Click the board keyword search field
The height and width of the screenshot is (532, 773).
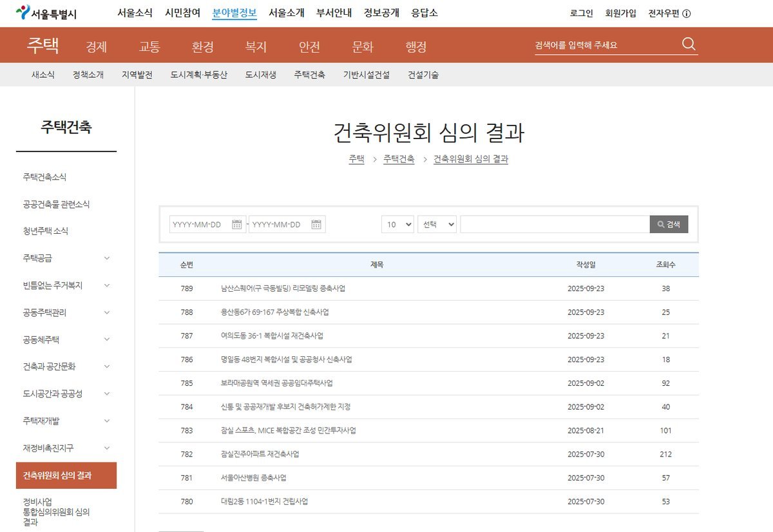point(555,224)
